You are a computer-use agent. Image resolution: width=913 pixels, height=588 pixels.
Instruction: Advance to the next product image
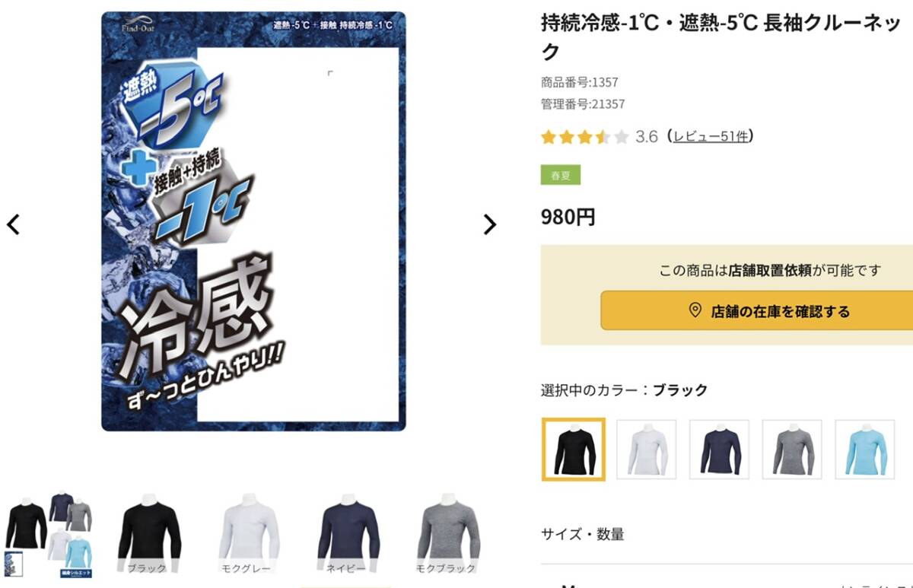pyautogui.click(x=490, y=224)
